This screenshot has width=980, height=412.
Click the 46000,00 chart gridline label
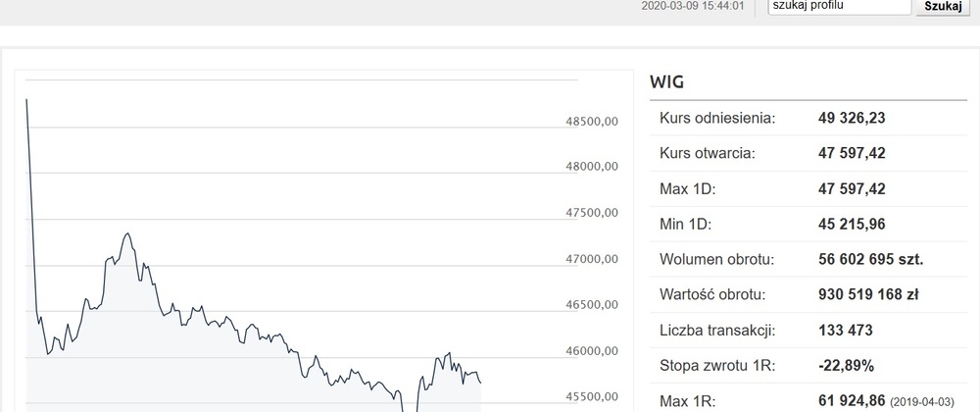pyautogui.click(x=592, y=351)
